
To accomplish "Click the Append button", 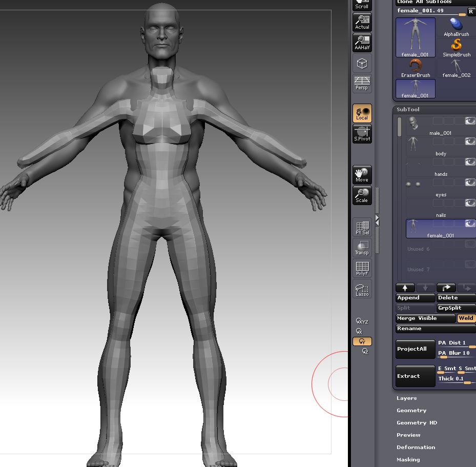I will 415,298.
